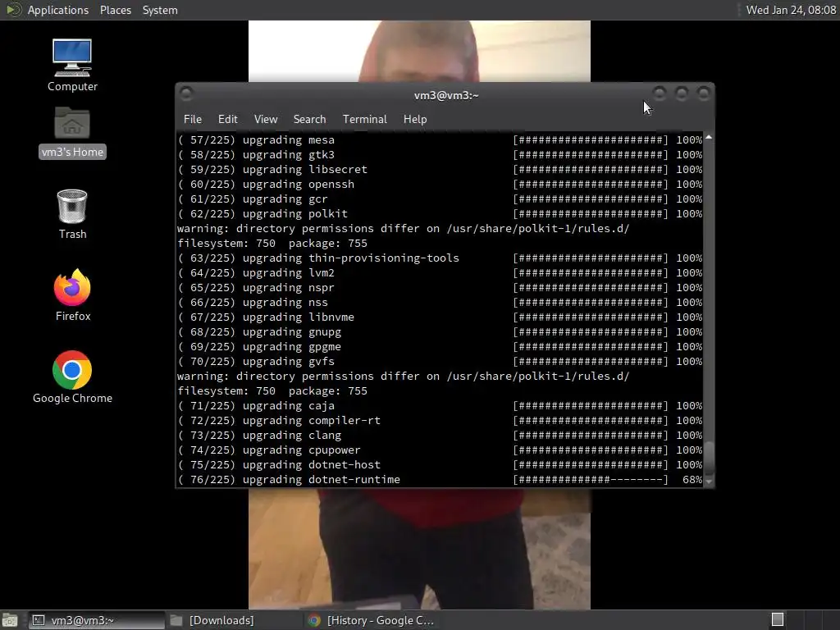840x630 pixels.
Task: Click the workspace switcher square in bottom panel
Action: pos(778,620)
